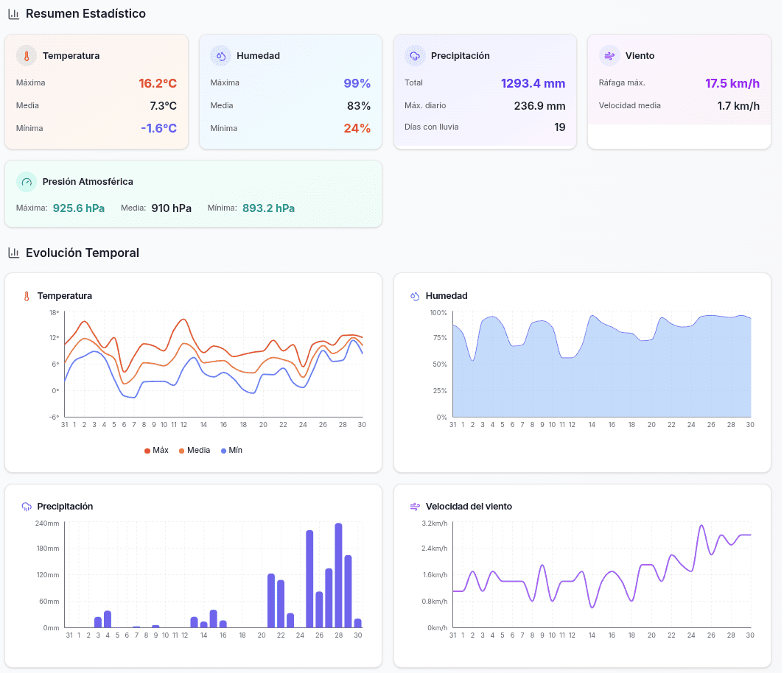Click the tallest precipitation bar on day 28

[338, 575]
